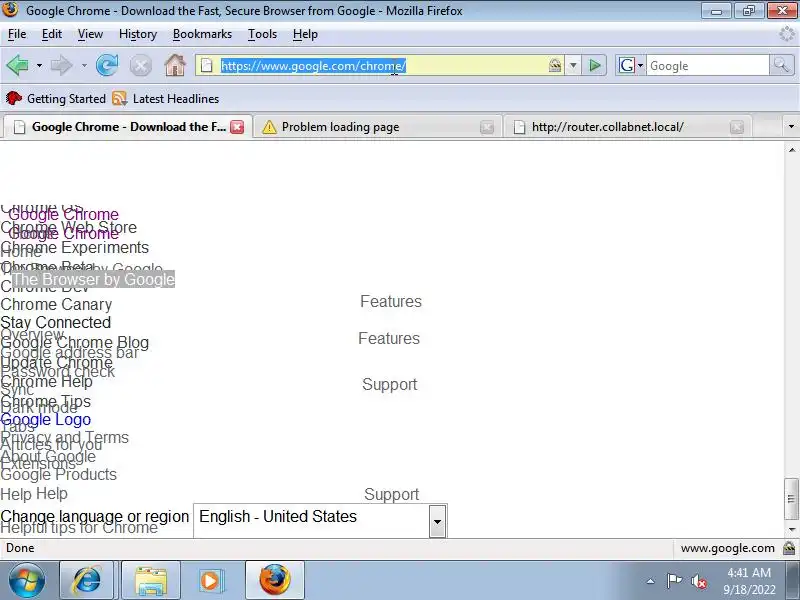Click the URL address field
Viewport: 800px width, 600px height.
click(380, 65)
